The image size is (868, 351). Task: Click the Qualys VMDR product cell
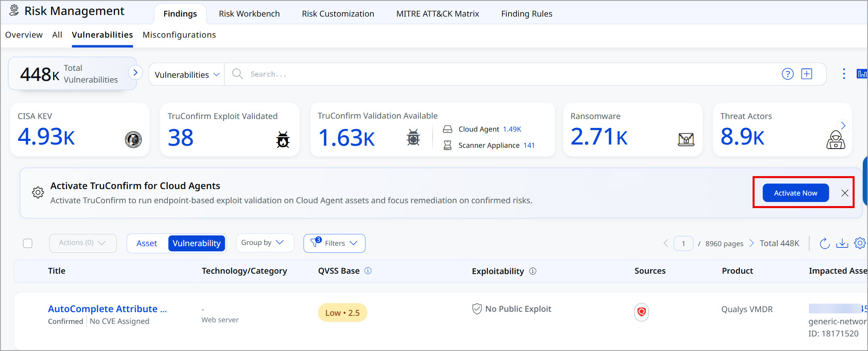click(747, 309)
